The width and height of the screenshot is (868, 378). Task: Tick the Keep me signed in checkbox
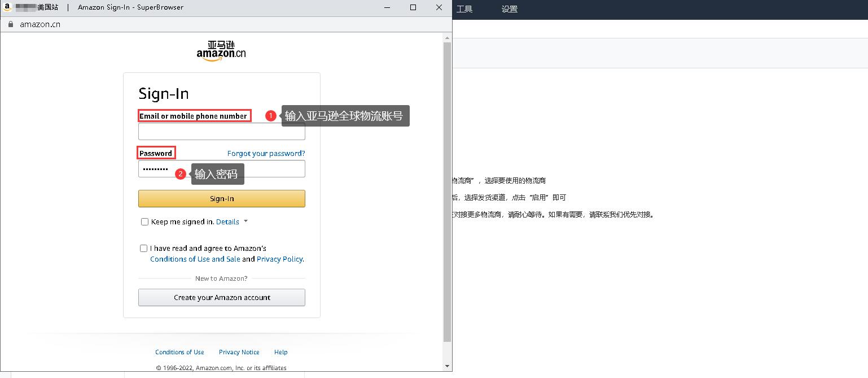[x=144, y=221]
